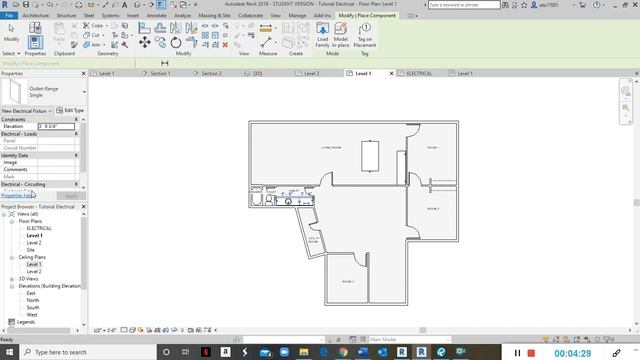The width and height of the screenshot is (640, 360).
Task: Click the Properties help link
Action: [x=17, y=196]
